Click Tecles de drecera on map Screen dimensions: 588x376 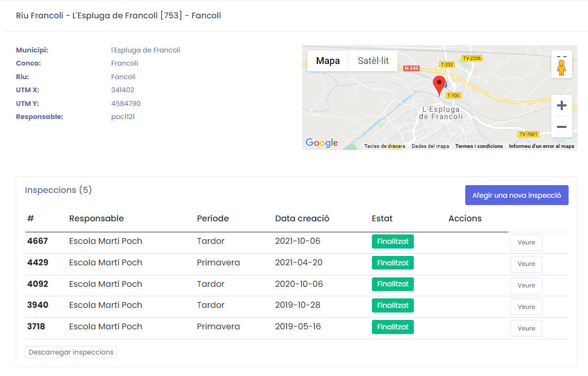384,146
